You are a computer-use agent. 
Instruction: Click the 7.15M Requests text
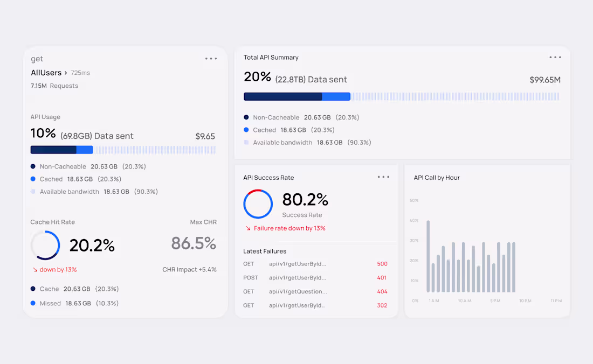point(54,86)
